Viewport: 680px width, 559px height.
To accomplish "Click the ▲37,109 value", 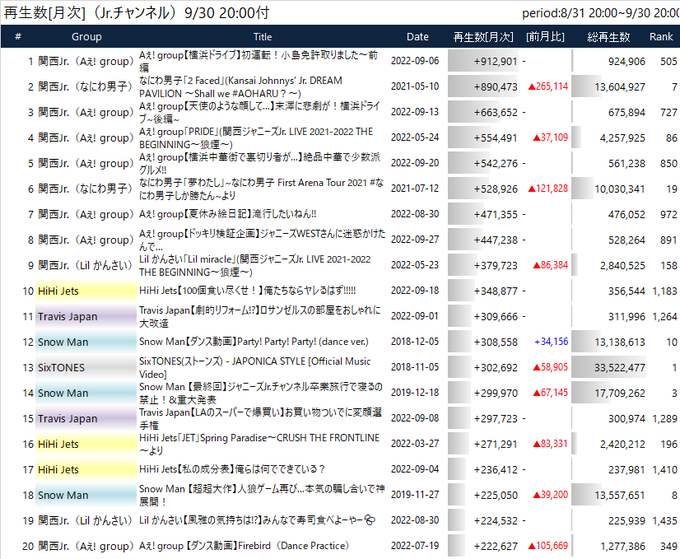I will (x=550, y=137).
